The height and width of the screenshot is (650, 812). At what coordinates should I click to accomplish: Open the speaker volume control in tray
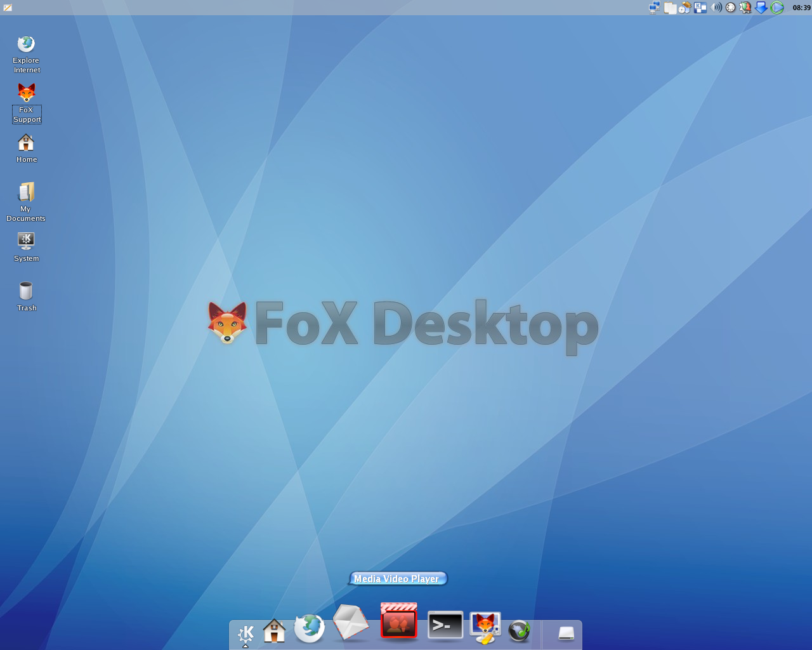coord(716,8)
